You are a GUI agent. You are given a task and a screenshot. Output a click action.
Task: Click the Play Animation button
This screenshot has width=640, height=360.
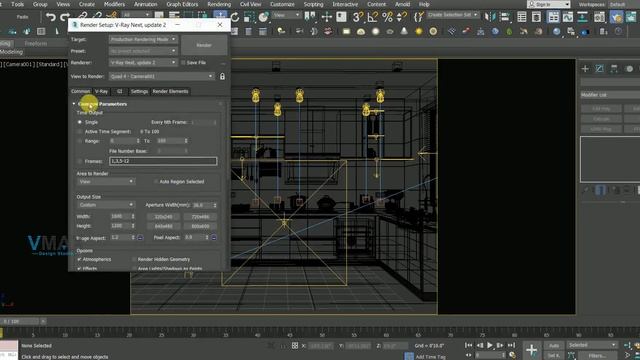[x=490, y=345]
